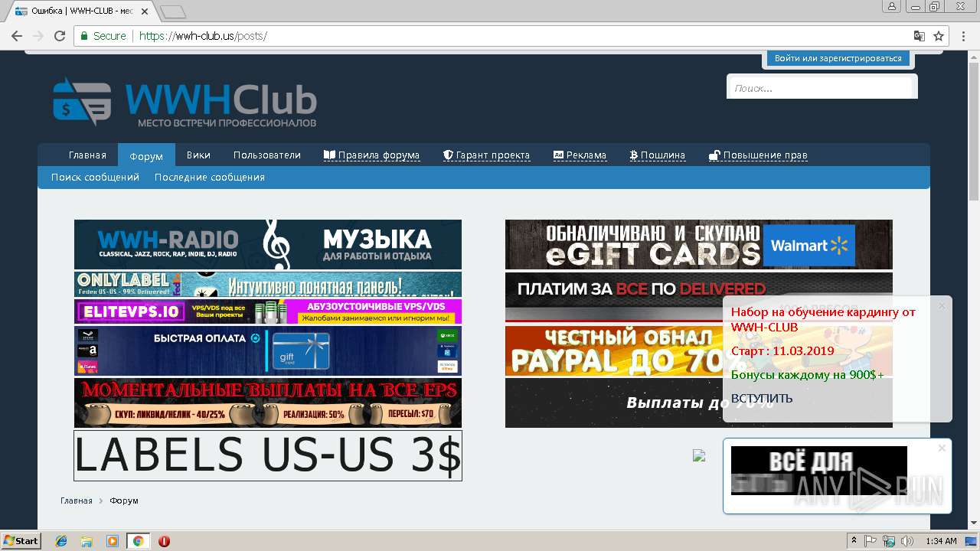
Task: Click the network tray icon
Action: (889, 541)
